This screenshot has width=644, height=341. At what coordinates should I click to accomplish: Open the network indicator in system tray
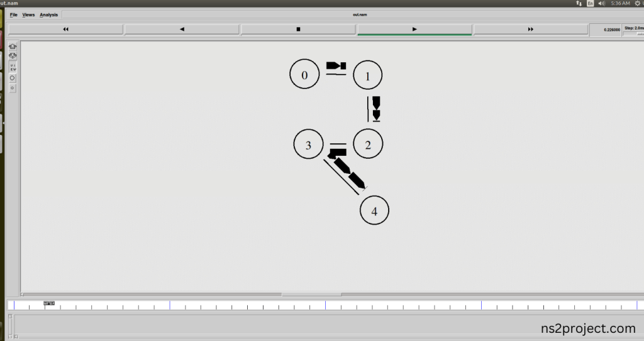point(579,3)
